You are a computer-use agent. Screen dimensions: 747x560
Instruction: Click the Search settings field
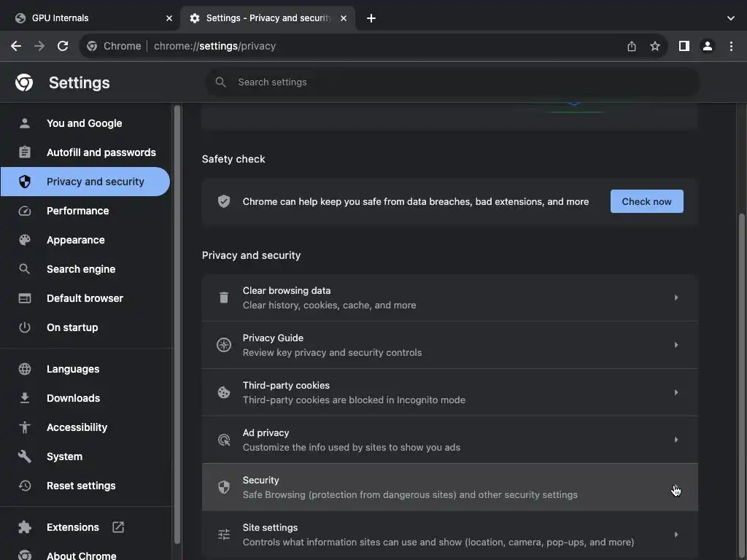point(452,82)
